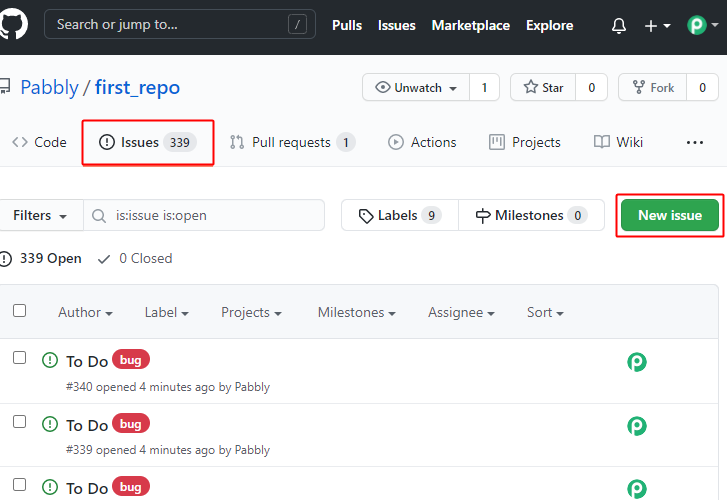Switch to the Projects tab

525,142
